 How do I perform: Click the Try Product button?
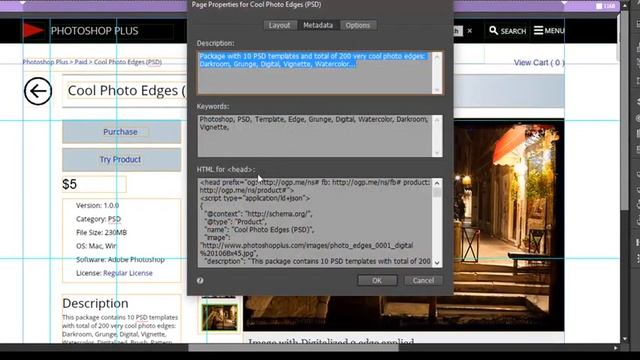click(x=121, y=160)
